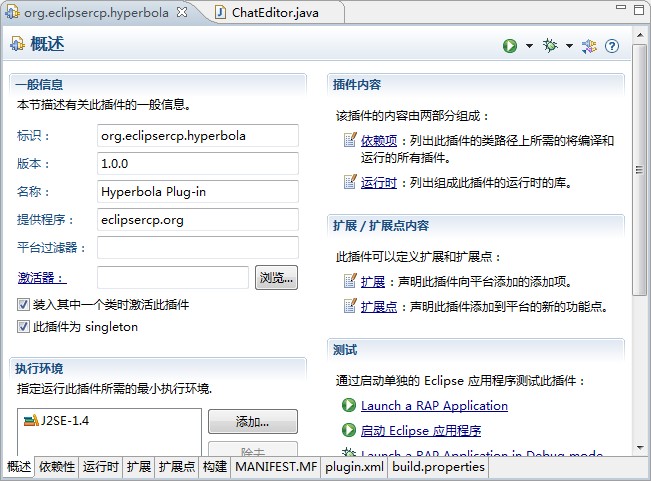Click the plug-in icon beside 概述 title

[x=17, y=44]
